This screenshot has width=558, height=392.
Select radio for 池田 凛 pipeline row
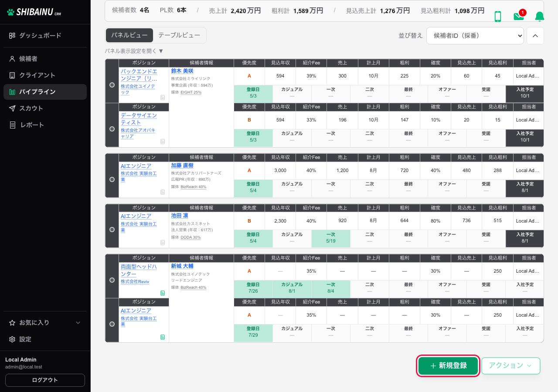point(112,230)
